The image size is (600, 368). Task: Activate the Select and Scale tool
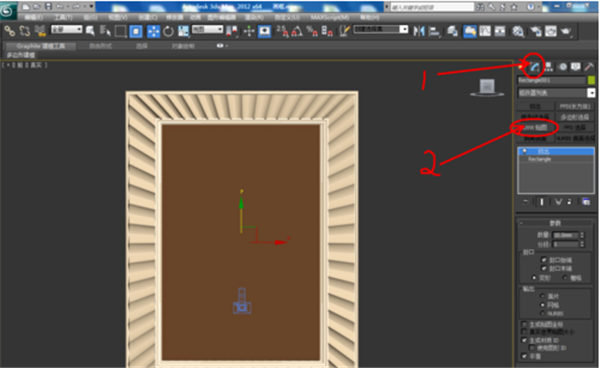tap(184, 31)
